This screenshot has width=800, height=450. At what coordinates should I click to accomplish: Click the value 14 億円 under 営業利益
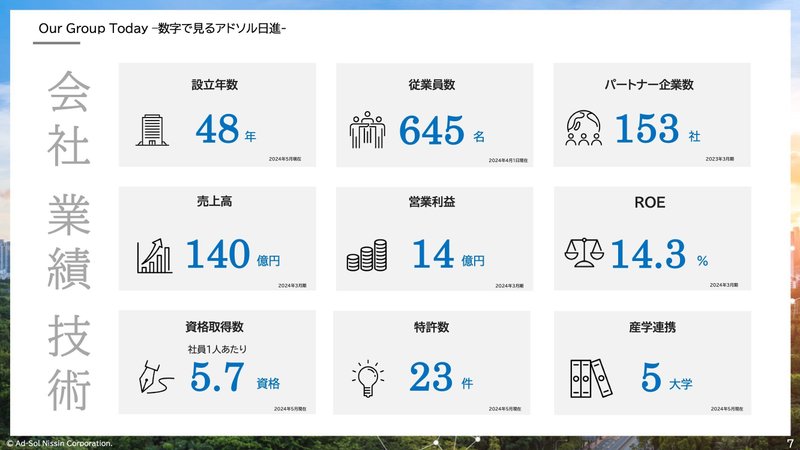pos(448,255)
